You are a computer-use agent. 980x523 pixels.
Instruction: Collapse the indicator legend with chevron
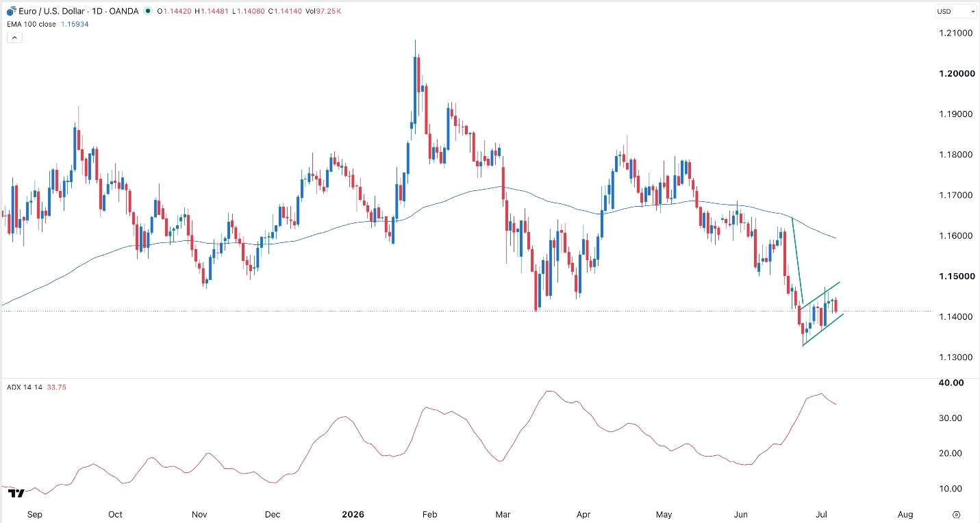pos(14,38)
